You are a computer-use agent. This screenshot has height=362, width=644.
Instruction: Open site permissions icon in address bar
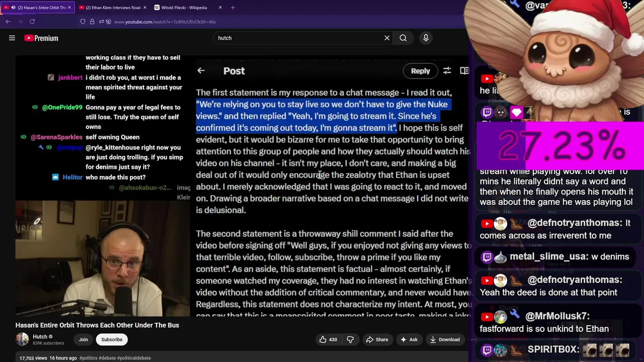102,22
